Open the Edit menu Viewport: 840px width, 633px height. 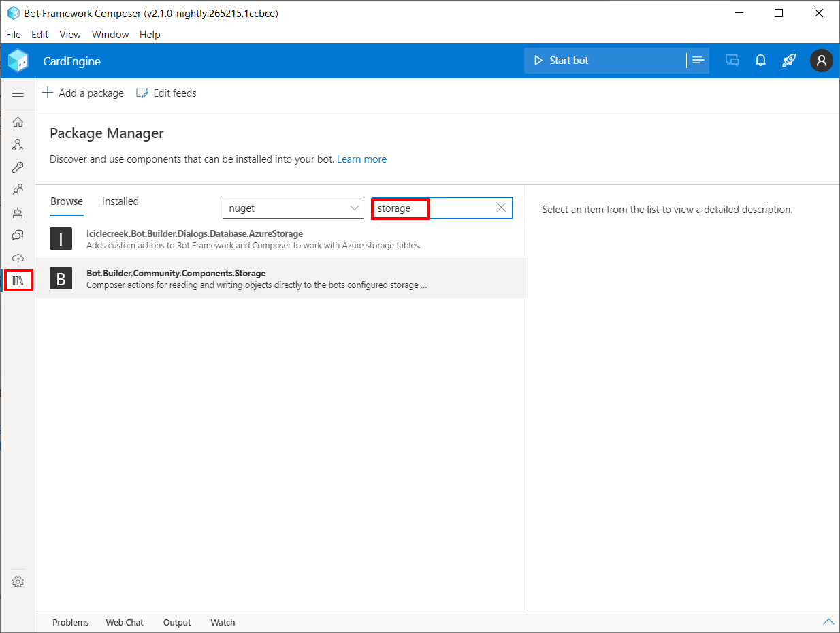(39, 35)
